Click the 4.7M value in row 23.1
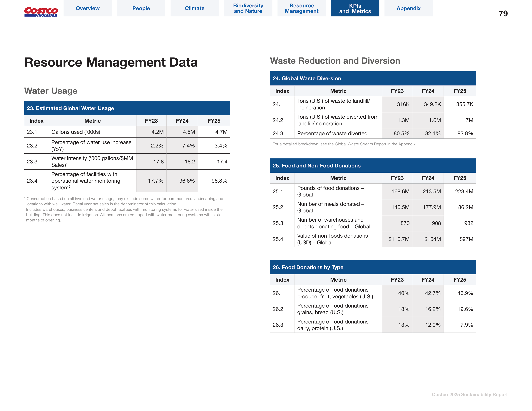Viewport: 532px width, 411px height. [221, 132]
